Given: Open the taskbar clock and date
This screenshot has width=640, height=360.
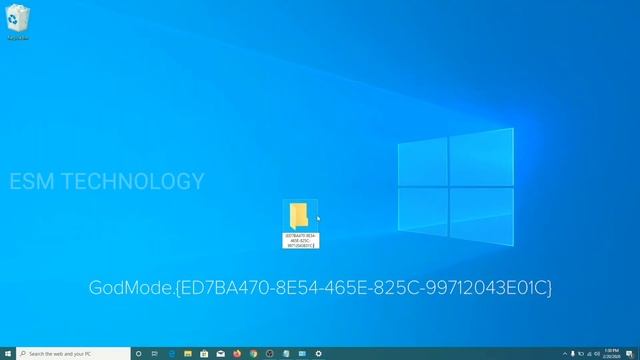Looking at the screenshot, I should point(611,353).
